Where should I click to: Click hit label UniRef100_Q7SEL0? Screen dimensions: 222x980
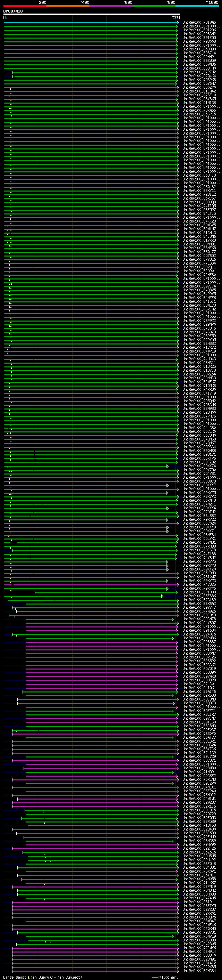199,95
